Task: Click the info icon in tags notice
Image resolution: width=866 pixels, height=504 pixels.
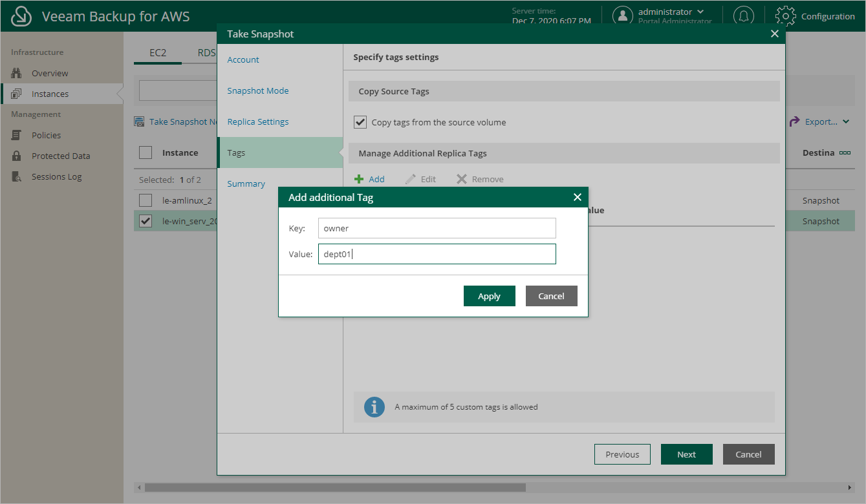Action: [x=374, y=407]
